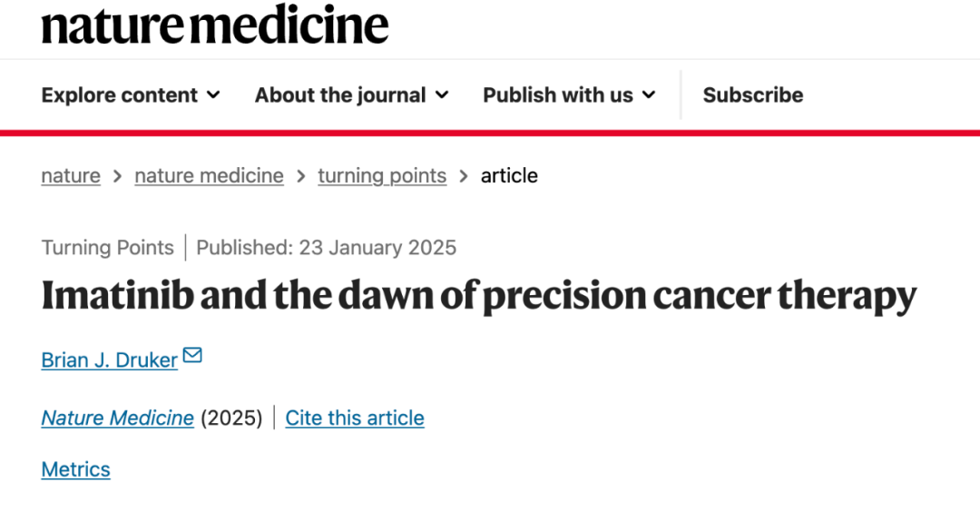
Task: Click the chevron next to Publish with us
Action: [650, 95]
